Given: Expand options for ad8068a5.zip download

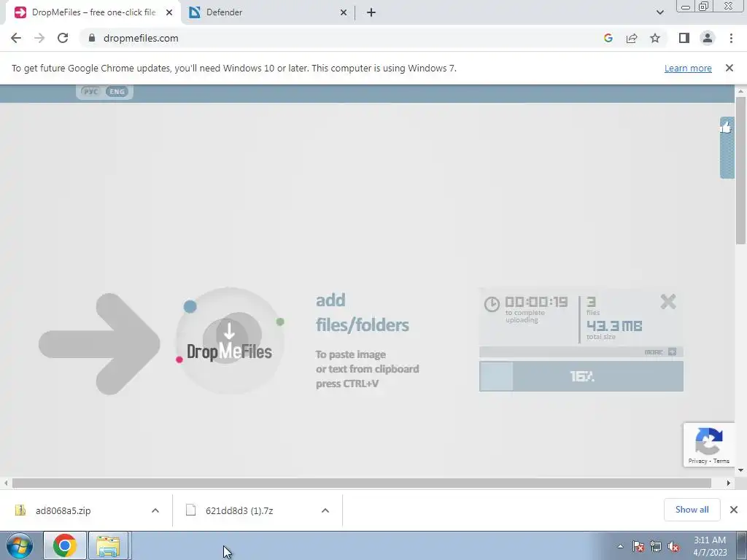Looking at the screenshot, I should [x=155, y=510].
